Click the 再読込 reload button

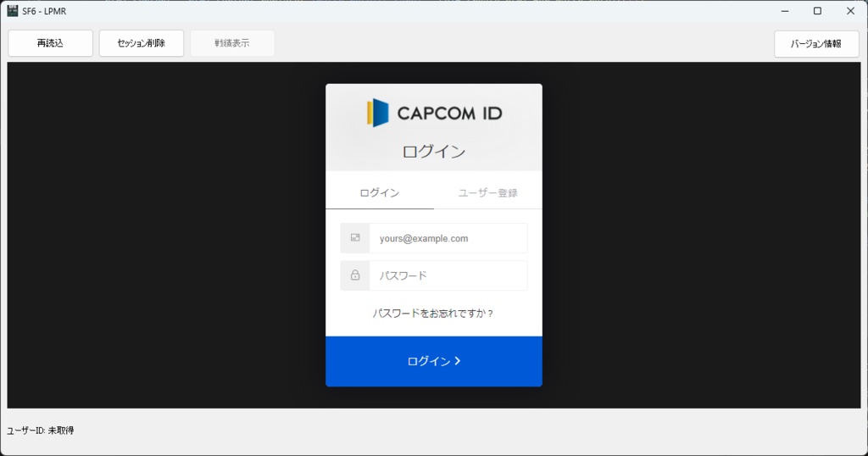pos(50,43)
